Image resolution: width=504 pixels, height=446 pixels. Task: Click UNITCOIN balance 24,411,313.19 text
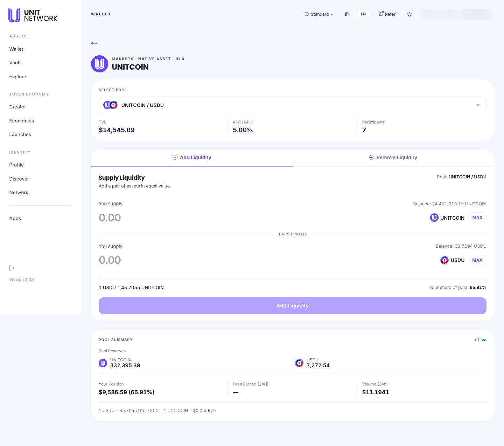[450, 204]
